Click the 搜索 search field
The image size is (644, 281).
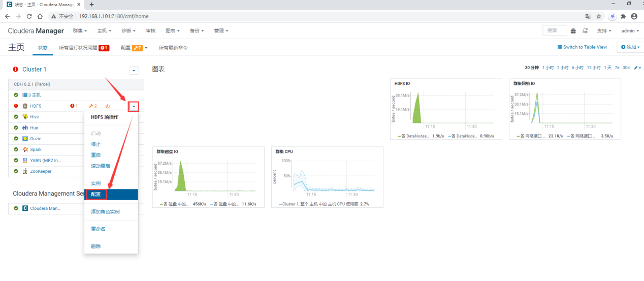click(x=555, y=30)
